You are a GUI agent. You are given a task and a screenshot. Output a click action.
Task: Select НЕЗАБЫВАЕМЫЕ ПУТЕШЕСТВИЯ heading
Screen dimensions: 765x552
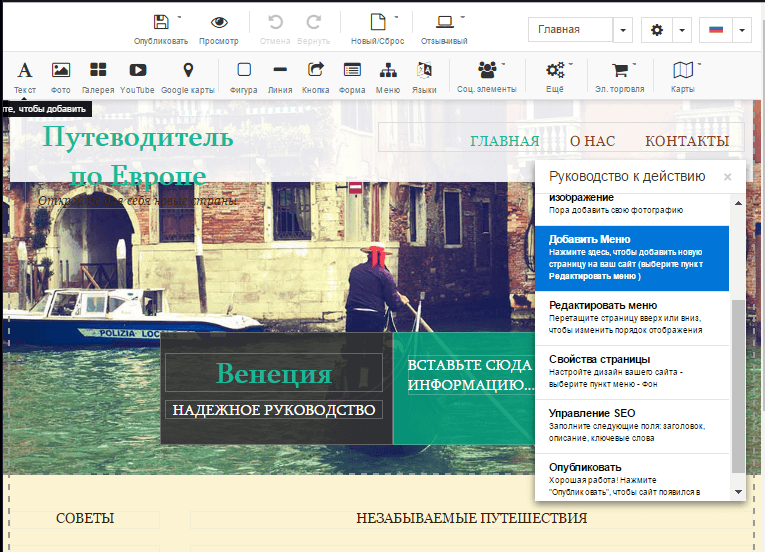point(471,518)
